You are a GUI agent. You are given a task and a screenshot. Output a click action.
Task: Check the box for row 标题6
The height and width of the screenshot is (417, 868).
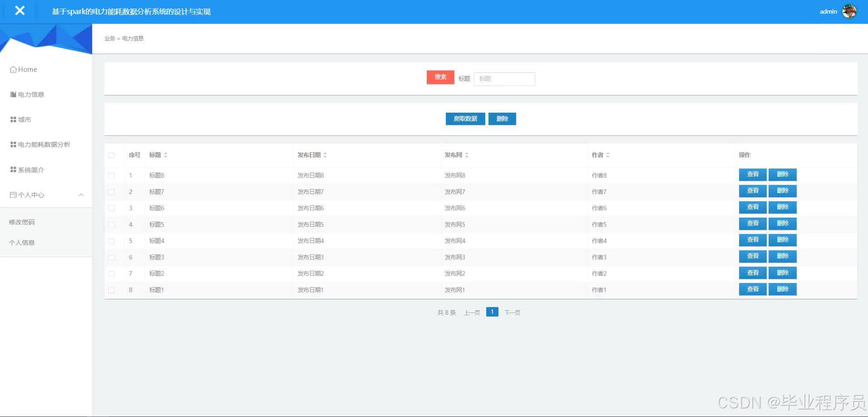(x=111, y=208)
